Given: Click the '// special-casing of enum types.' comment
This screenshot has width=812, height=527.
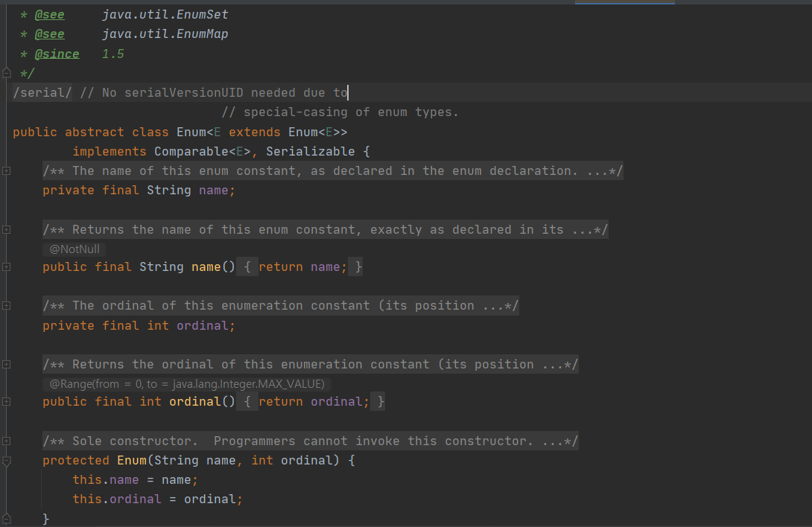Looking at the screenshot, I should (x=340, y=112).
